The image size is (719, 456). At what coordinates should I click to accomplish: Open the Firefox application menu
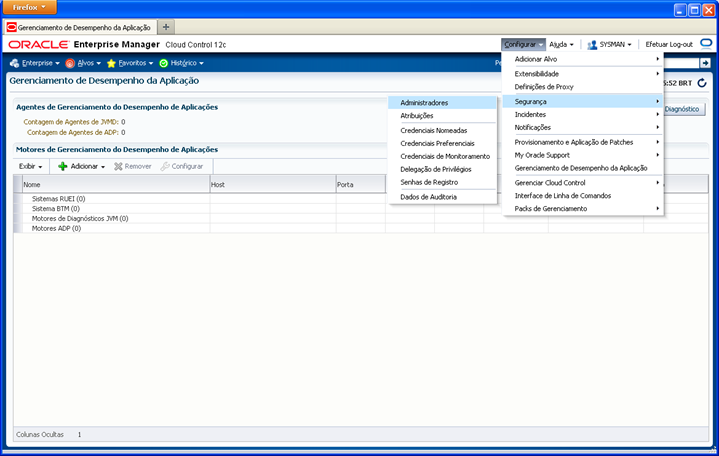point(29,7)
